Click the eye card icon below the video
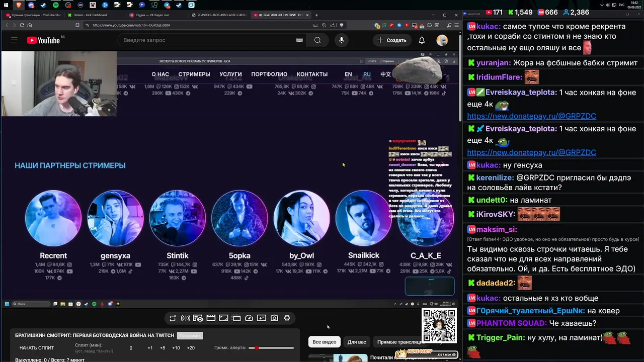The height and width of the screenshot is (362, 644). [x=198, y=318]
